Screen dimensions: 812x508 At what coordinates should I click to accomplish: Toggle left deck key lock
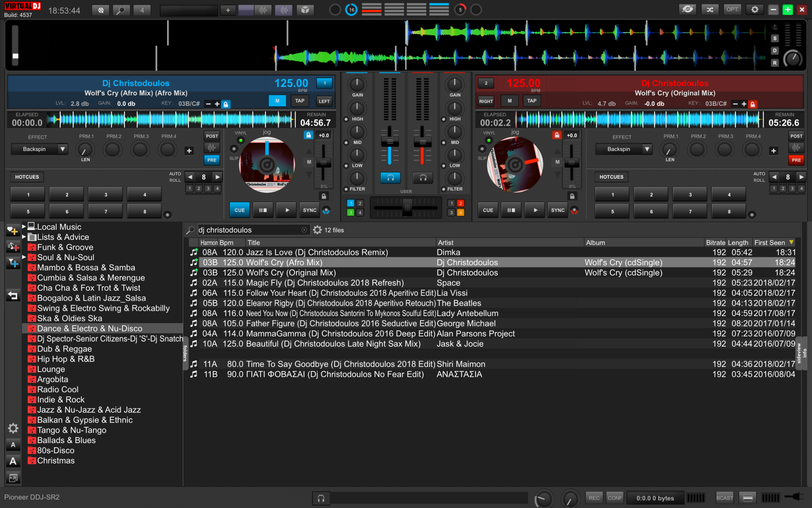[226, 104]
